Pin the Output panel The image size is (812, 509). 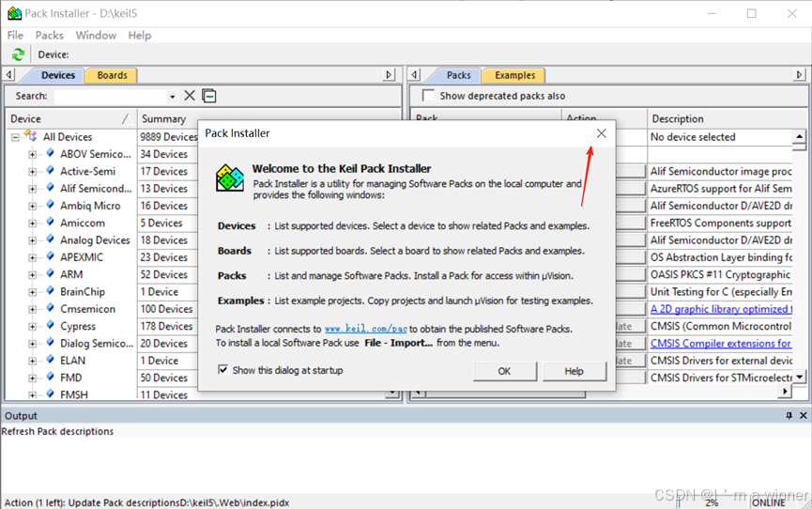point(789,416)
